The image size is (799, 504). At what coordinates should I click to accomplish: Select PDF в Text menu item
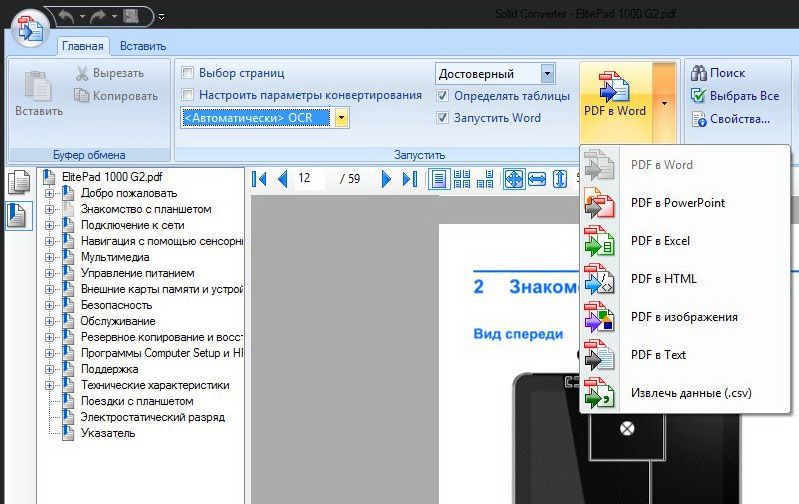(x=685, y=355)
